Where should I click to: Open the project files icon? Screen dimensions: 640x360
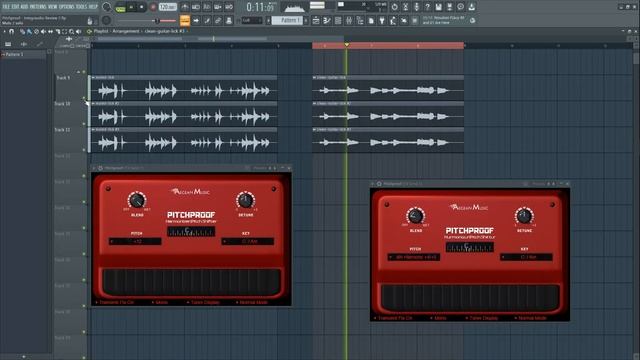pyautogui.click(x=371, y=20)
